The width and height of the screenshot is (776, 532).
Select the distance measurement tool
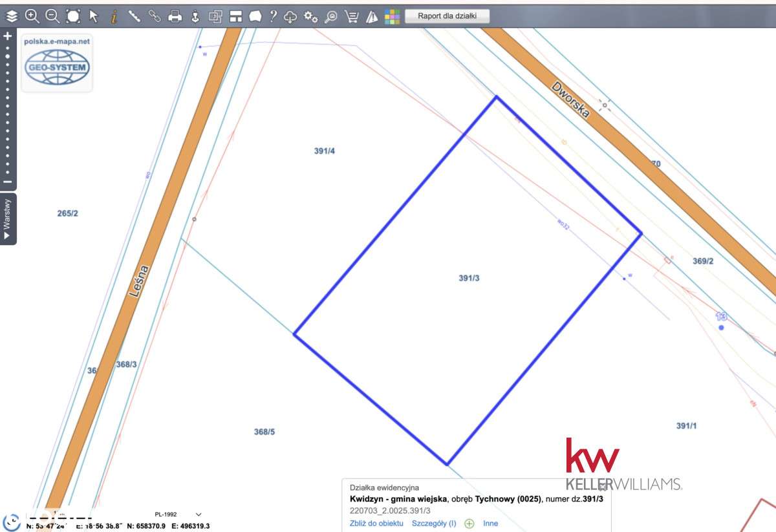point(135,16)
